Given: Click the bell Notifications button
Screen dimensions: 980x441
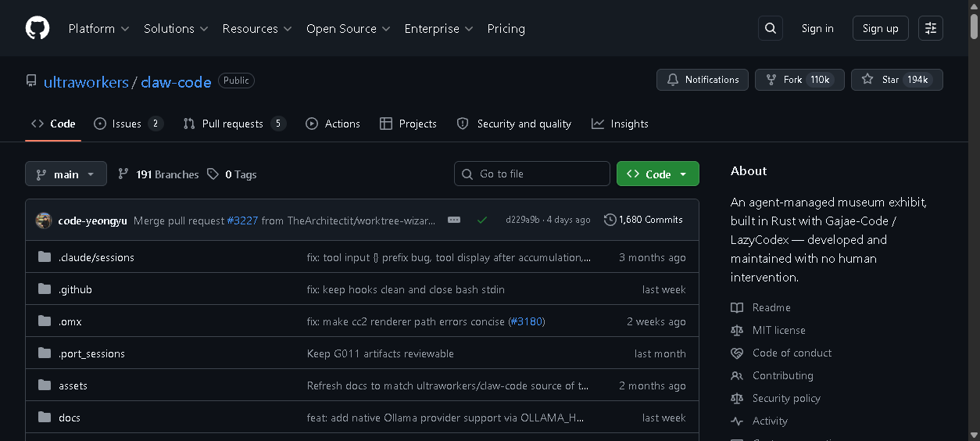Looking at the screenshot, I should (x=703, y=80).
